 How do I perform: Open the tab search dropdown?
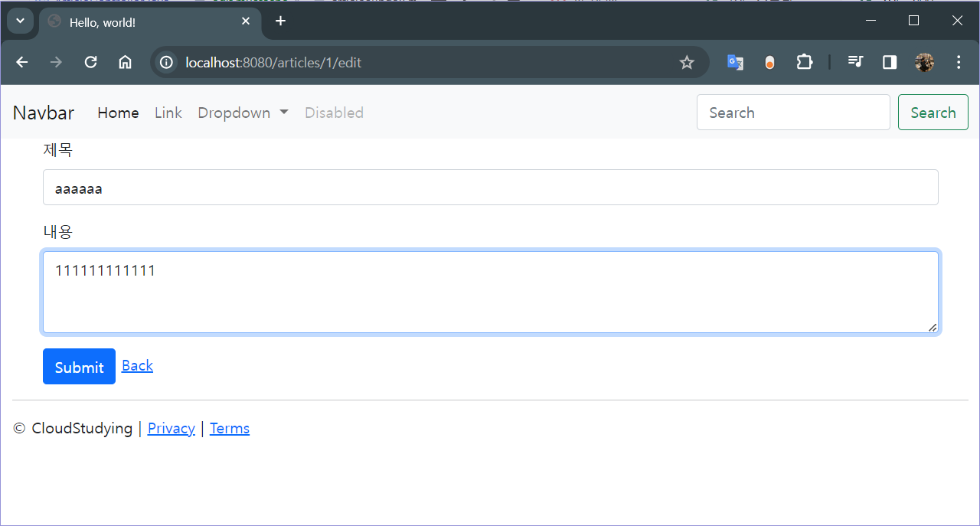pyautogui.click(x=20, y=21)
